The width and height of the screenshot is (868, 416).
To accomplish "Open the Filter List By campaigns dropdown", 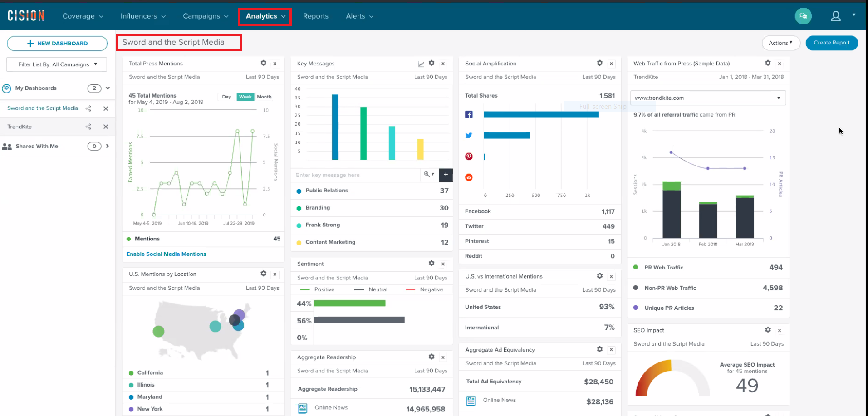I will pos(57,64).
